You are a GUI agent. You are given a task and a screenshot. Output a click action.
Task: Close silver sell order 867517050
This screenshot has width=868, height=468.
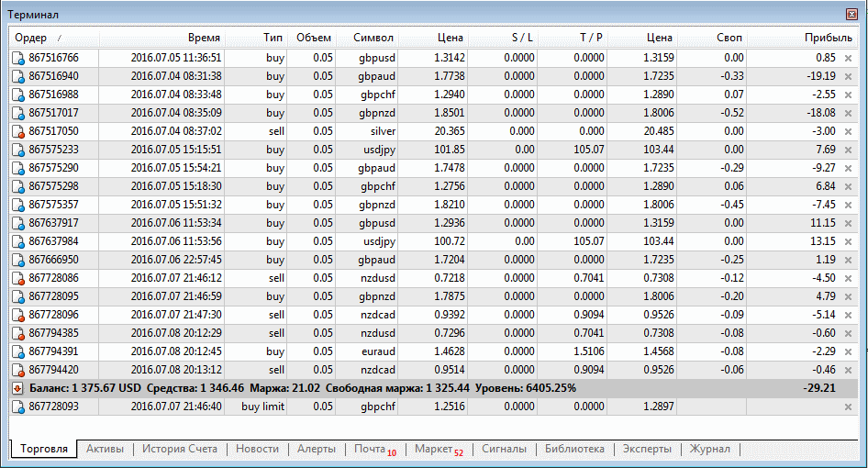pyautogui.click(x=848, y=132)
